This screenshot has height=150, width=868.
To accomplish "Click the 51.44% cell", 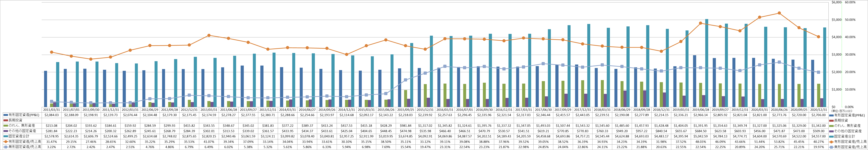I will pyautogui.click(x=759, y=142).
